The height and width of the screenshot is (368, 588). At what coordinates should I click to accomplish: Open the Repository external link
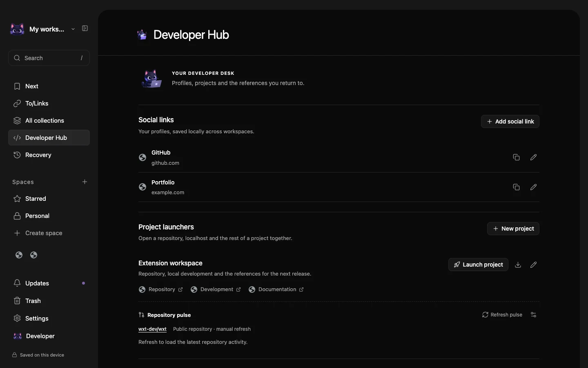pos(161,289)
